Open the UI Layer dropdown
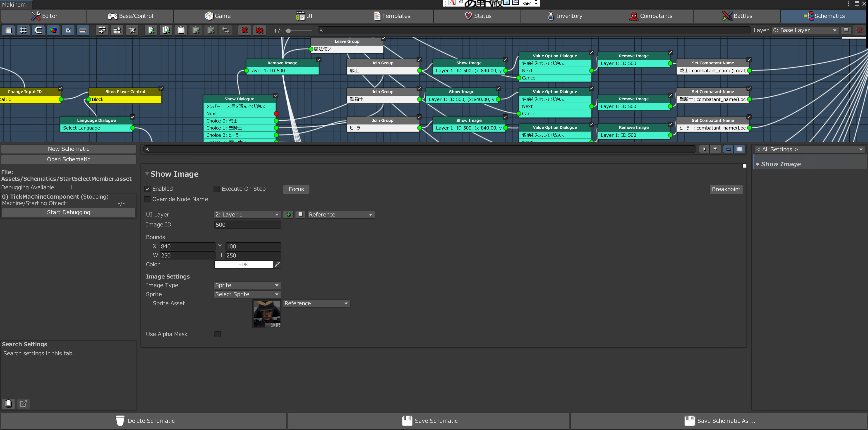This screenshot has width=868, height=430. (x=247, y=215)
